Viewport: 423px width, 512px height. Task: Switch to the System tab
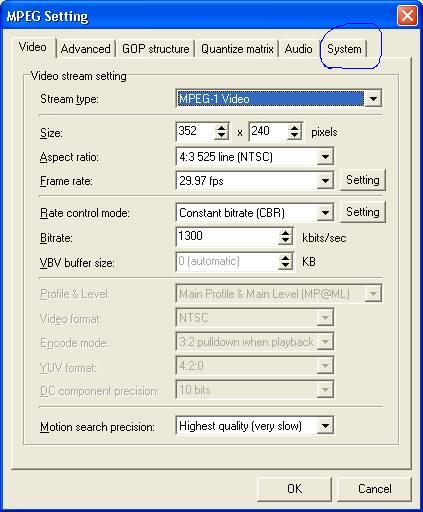[344, 49]
